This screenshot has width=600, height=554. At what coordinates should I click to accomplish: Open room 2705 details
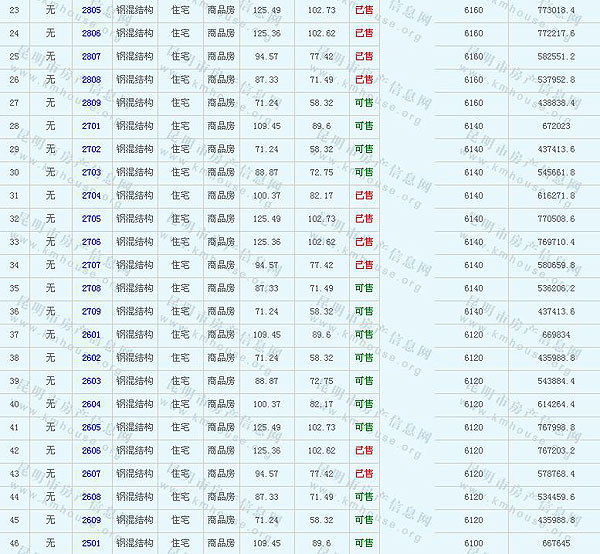(x=91, y=219)
